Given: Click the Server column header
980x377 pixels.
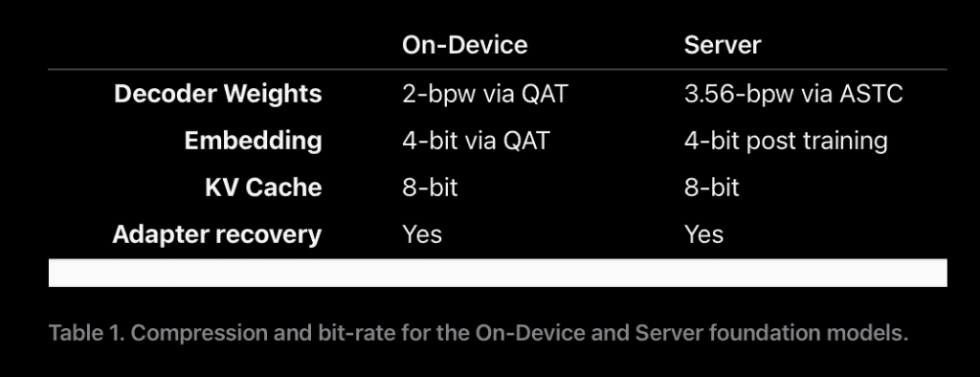Looking at the screenshot, I should click(x=723, y=45).
